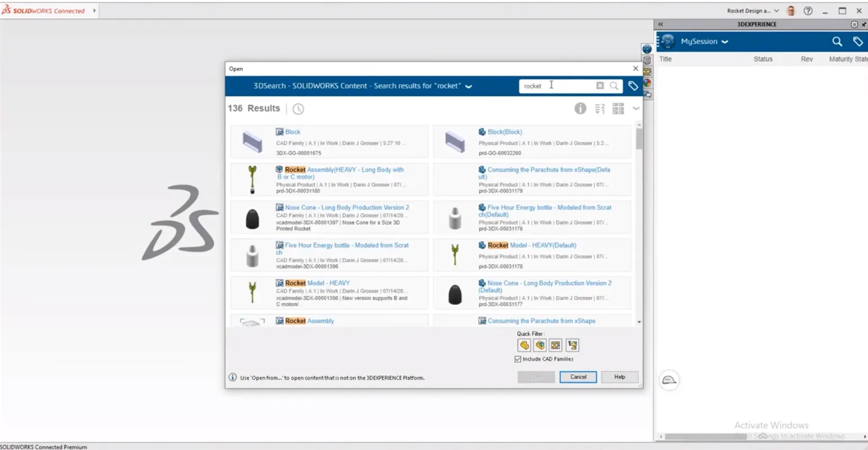Pin the 3DEXPERIENCE panel with the pushpin

(864, 24)
